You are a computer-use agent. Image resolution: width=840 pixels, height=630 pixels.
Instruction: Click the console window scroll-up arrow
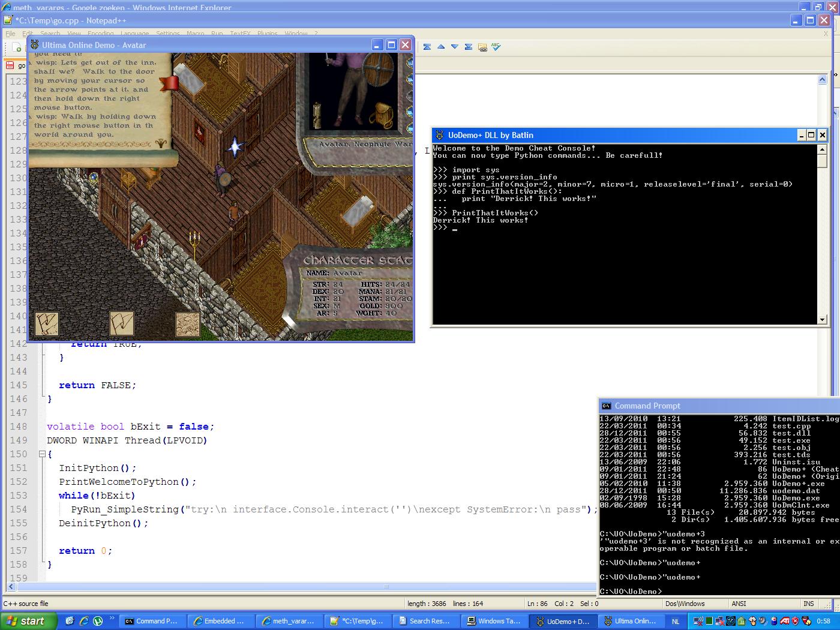[822, 149]
